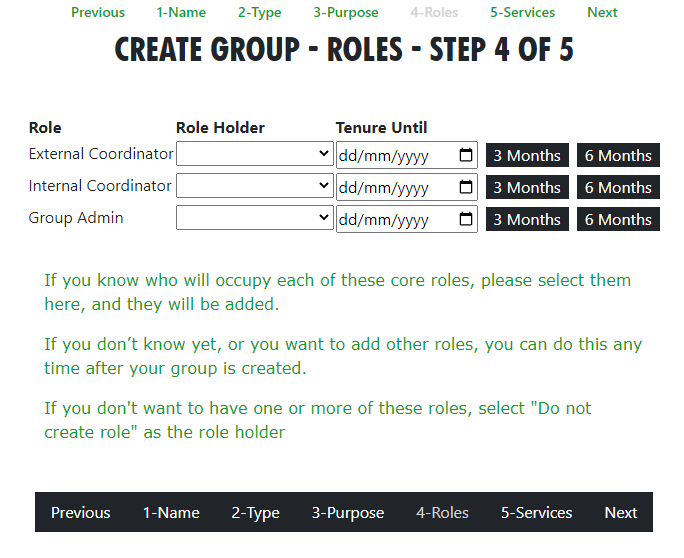Click Next link in top navigation

click(602, 12)
